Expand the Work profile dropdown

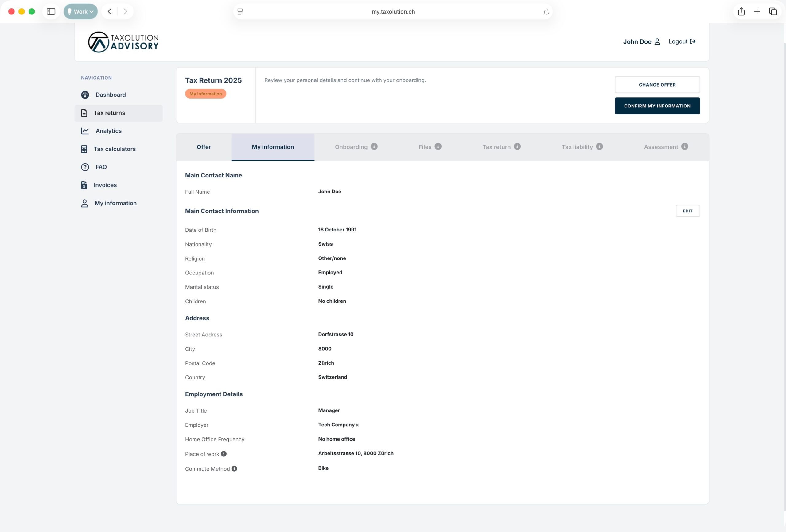pyautogui.click(x=80, y=11)
